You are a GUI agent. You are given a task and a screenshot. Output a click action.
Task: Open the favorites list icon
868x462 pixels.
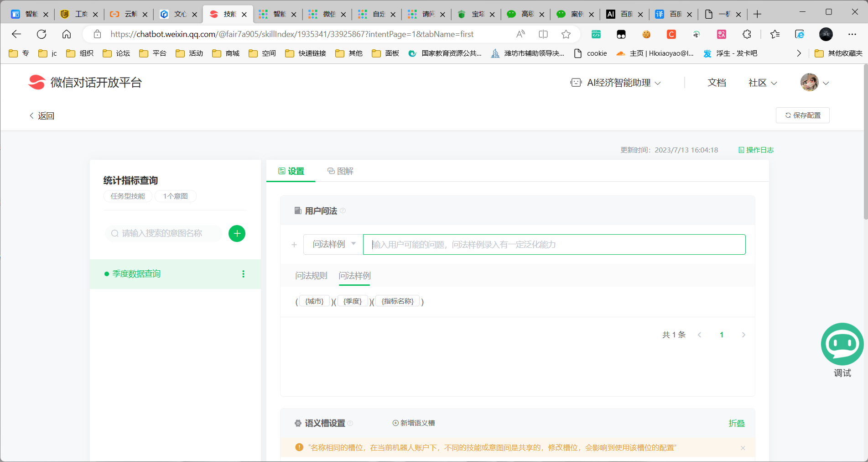click(775, 34)
